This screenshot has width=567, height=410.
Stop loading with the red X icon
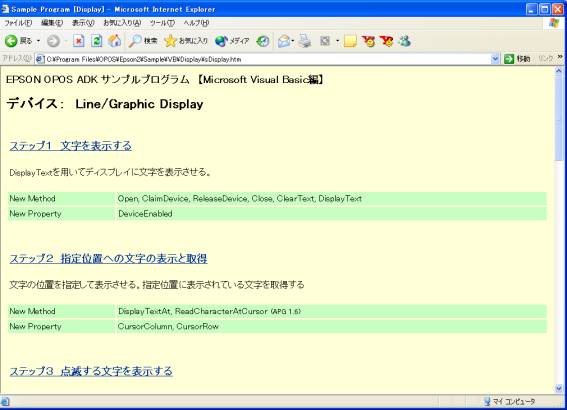[78, 41]
